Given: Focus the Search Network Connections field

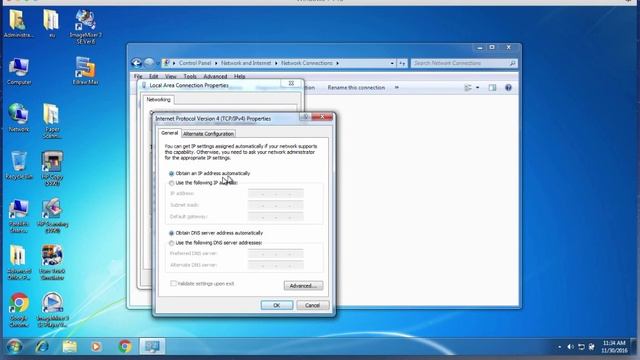Looking at the screenshot, I should click(464, 63).
